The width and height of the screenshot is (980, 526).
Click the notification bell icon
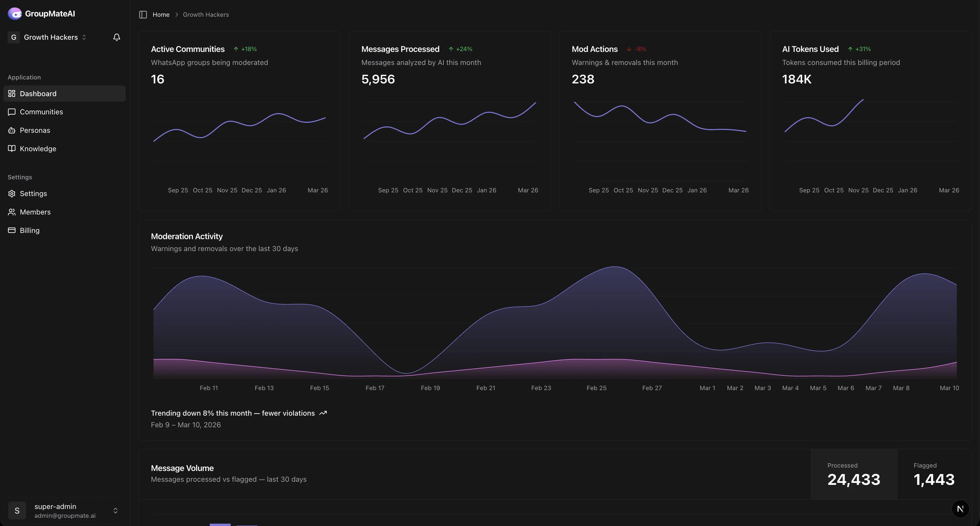pos(116,37)
